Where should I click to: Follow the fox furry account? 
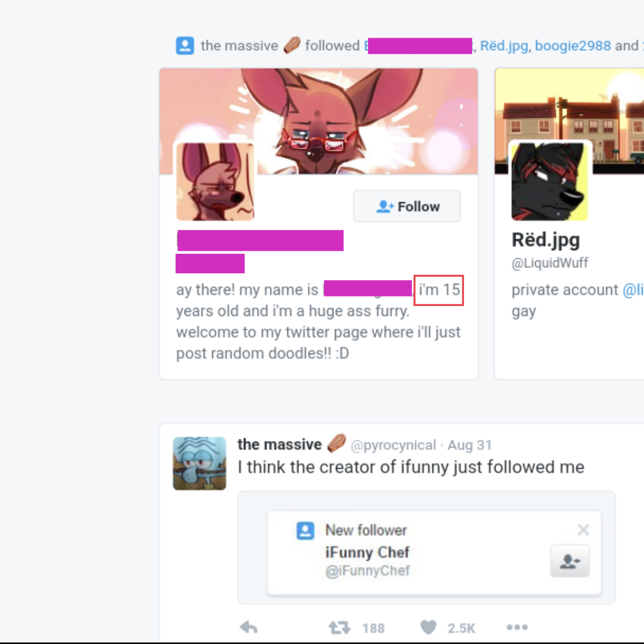pyautogui.click(x=407, y=206)
